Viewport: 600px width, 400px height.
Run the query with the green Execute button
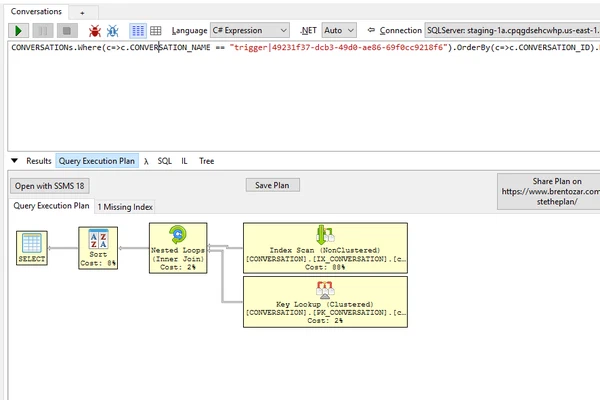pyautogui.click(x=18, y=31)
